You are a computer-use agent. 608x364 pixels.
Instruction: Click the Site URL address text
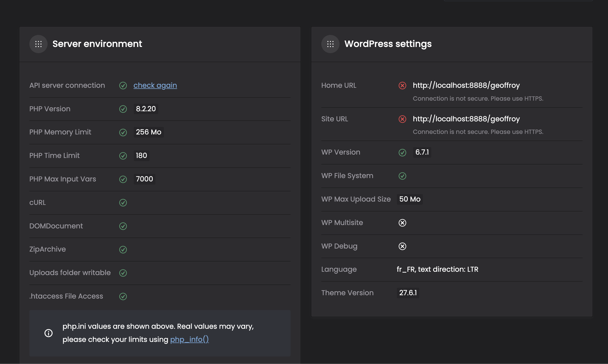(466, 119)
